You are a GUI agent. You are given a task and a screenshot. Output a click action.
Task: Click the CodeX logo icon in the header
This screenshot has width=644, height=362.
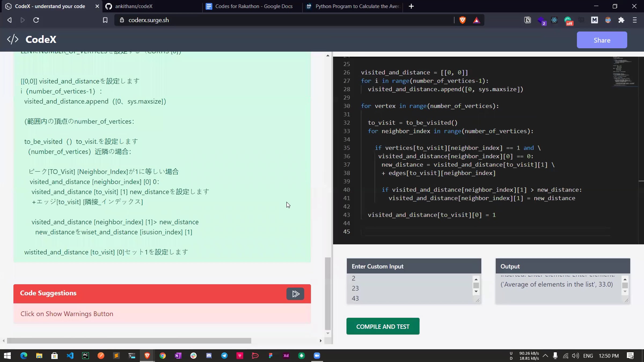13,39
